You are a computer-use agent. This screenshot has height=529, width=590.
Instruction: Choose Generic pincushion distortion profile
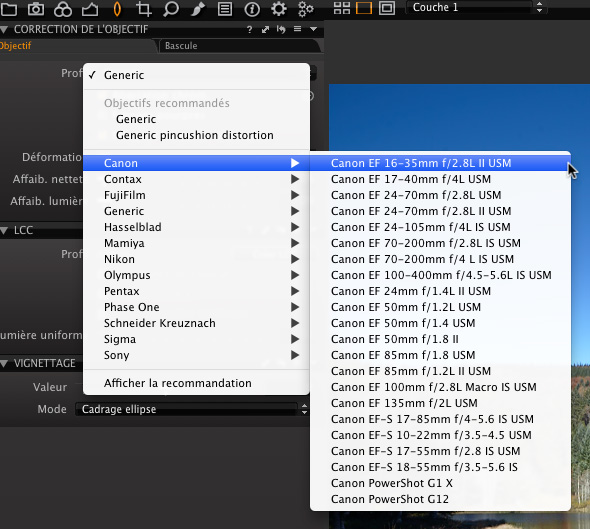(x=196, y=135)
